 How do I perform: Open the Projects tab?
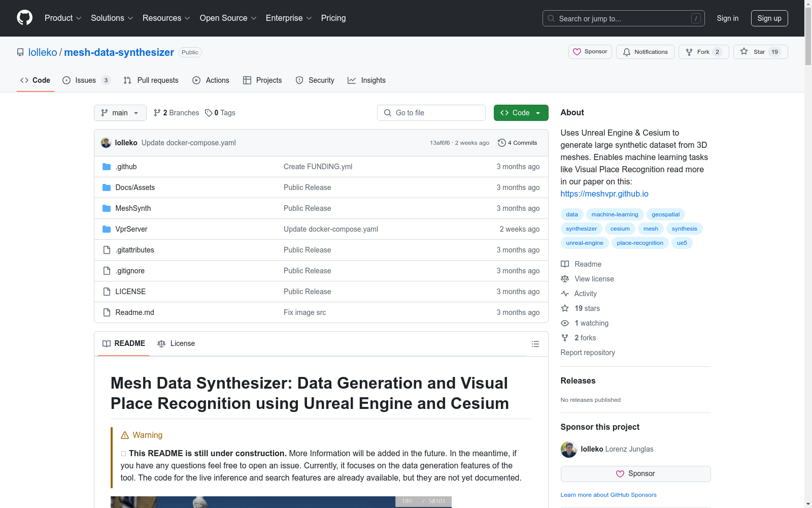click(262, 80)
